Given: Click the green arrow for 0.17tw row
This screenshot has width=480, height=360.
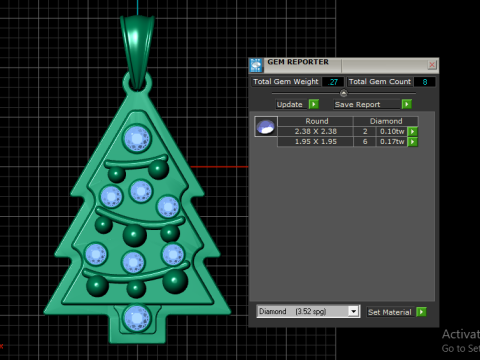Looking at the screenshot, I should [413, 142].
